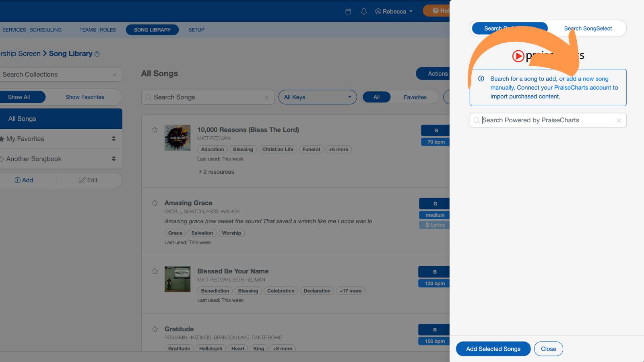Click the 123 bpm badge

tap(434, 284)
